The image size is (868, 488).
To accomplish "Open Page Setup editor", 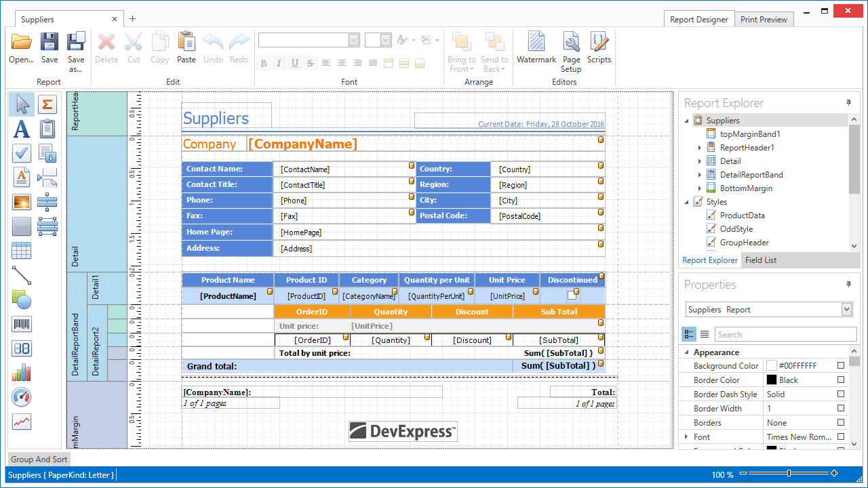I will [571, 43].
